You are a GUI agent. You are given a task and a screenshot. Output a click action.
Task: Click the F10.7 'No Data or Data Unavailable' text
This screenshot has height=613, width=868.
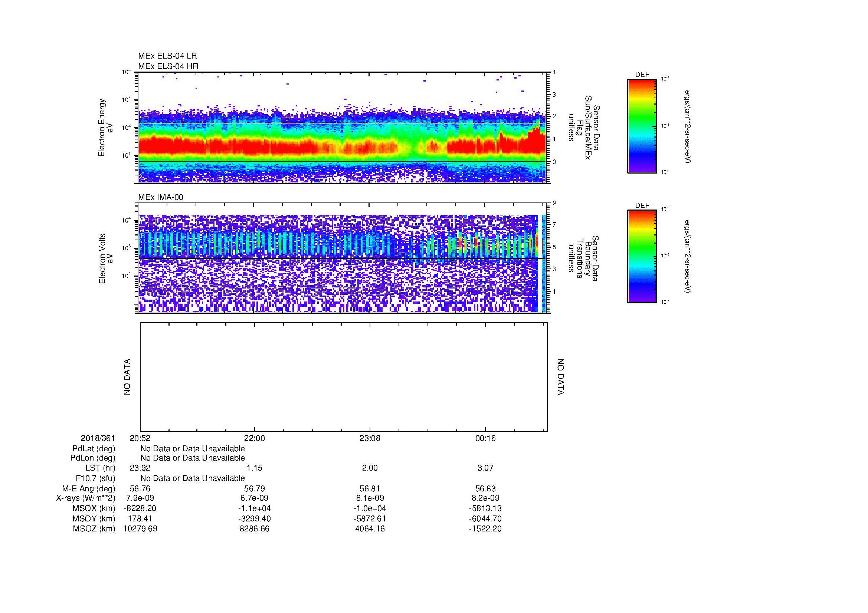193,478
